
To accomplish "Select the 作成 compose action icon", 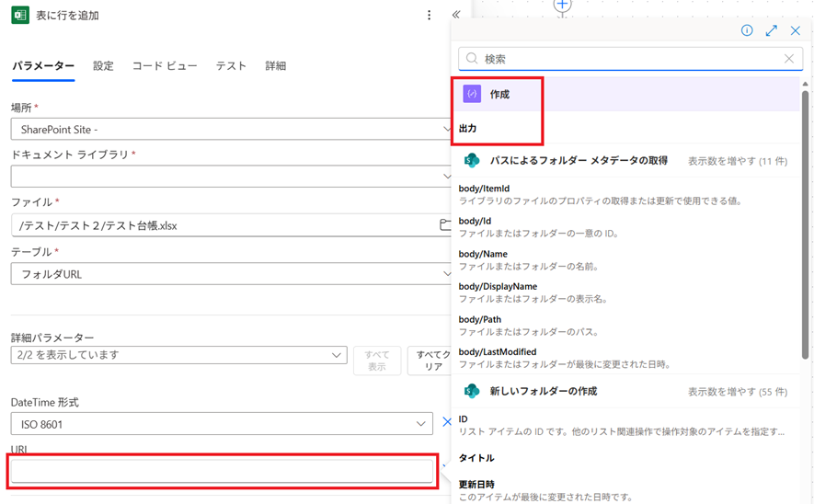I will point(472,95).
